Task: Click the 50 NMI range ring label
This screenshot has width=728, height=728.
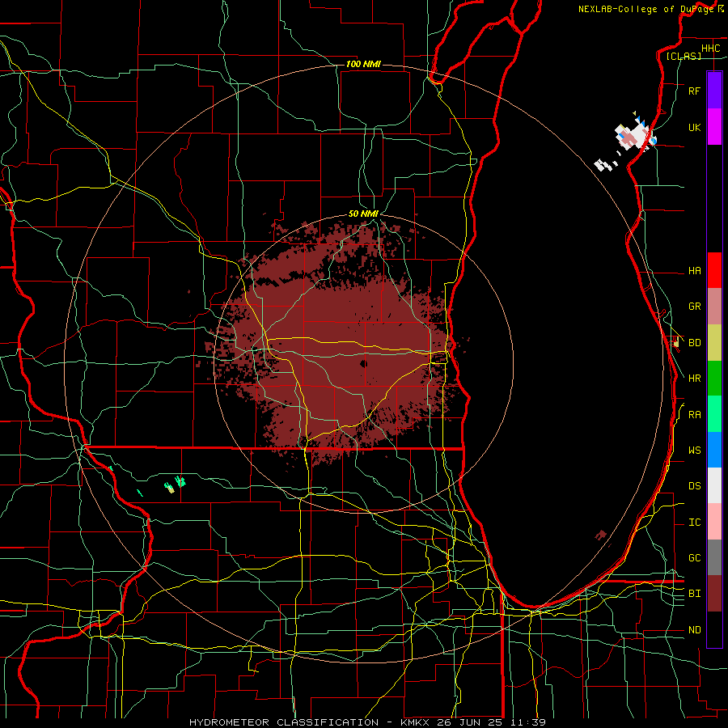Action: (363, 214)
